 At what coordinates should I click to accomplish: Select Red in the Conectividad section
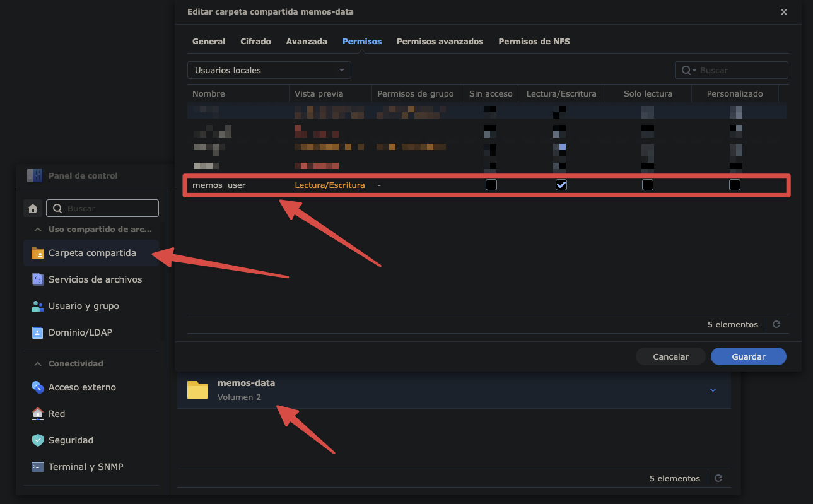pyautogui.click(x=57, y=414)
